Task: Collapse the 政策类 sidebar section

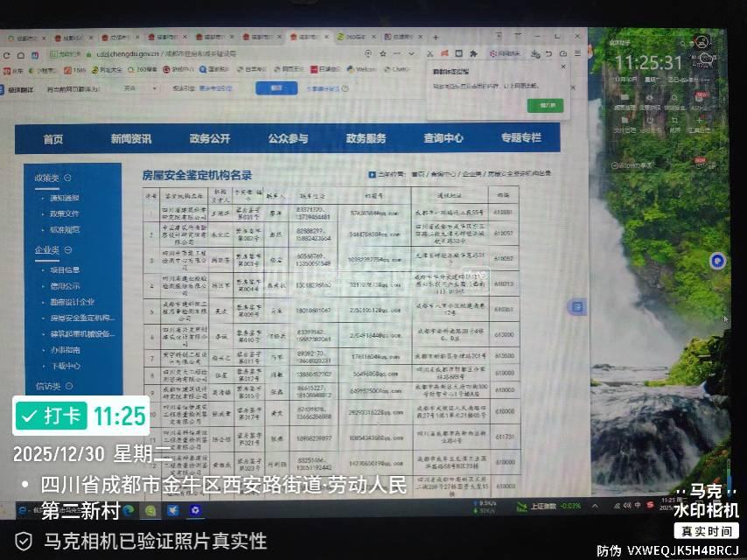Action: [x=67, y=178]
